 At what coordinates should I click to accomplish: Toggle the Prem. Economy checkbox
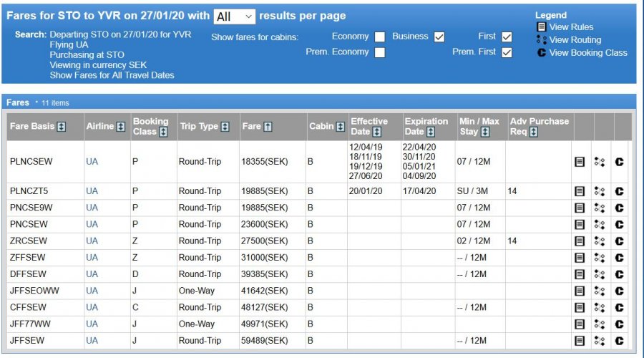click(380, 52)
